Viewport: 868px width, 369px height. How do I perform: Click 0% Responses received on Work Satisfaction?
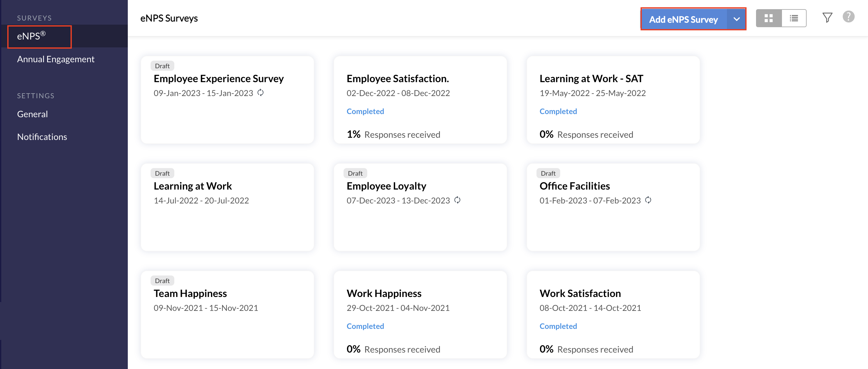pos(586,349)
